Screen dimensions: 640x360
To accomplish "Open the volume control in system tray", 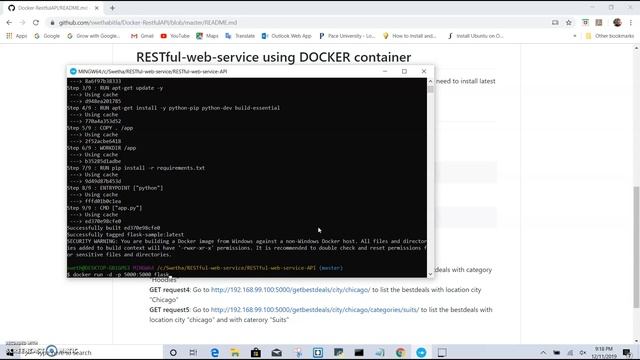I will pyautogui.click(x=583, y=353).
